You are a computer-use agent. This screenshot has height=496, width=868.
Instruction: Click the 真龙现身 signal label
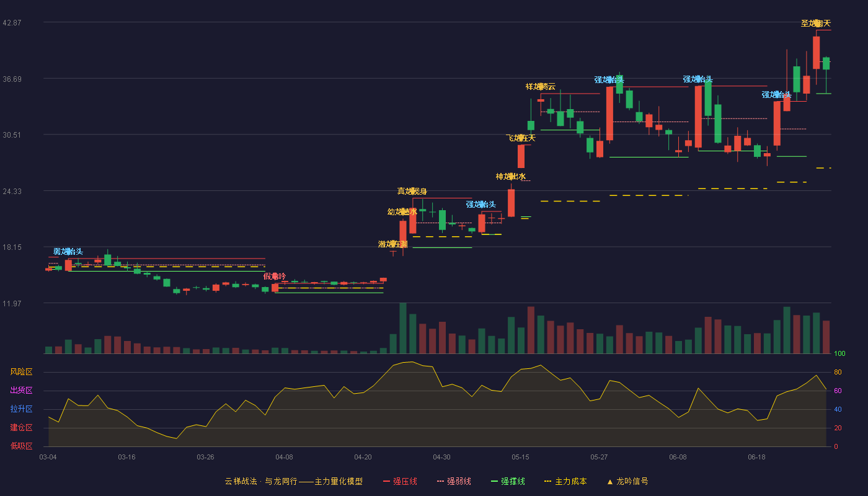412,191
